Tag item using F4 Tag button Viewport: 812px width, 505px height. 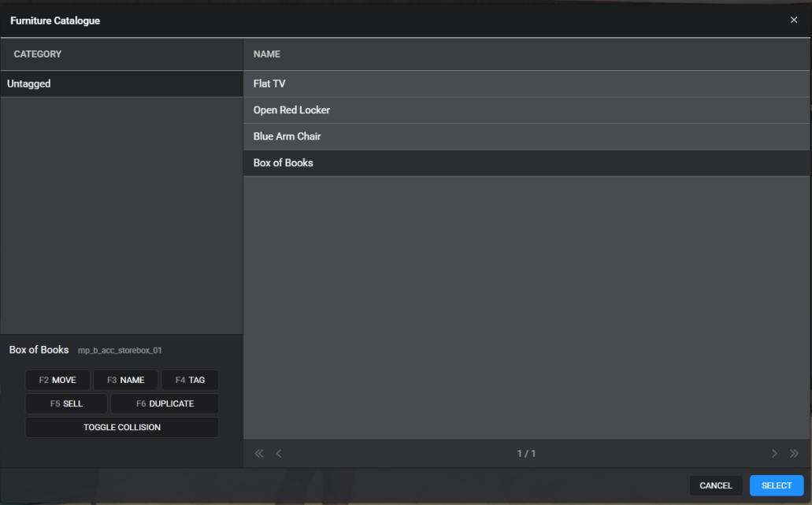click(x=190, y=380)
